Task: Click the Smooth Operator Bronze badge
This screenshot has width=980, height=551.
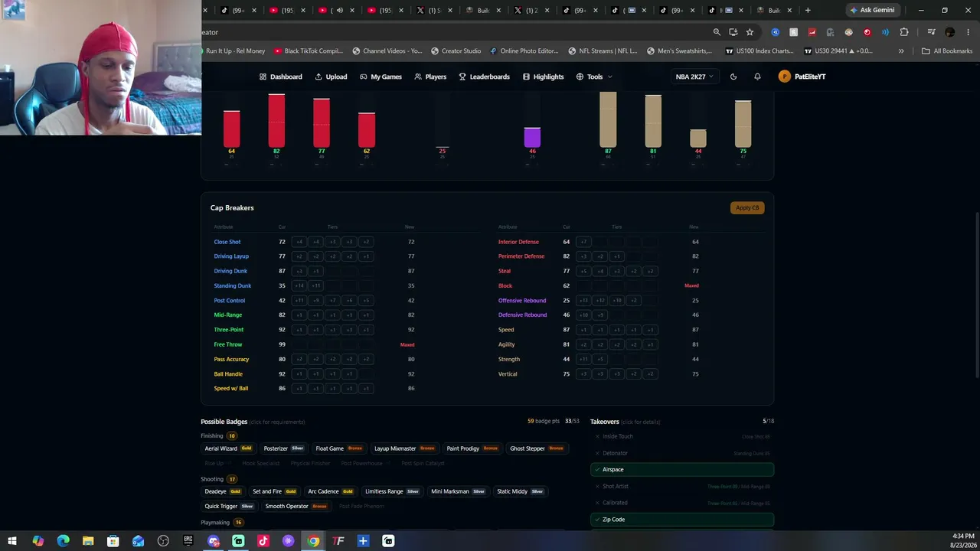Action: (x=296, y=506)
